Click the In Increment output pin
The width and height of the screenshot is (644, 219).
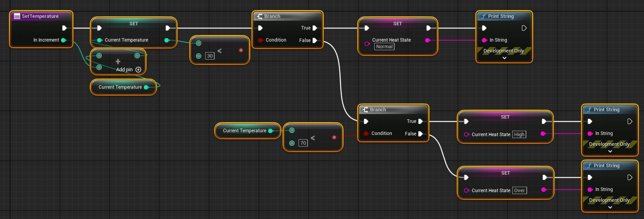[63, 40]
